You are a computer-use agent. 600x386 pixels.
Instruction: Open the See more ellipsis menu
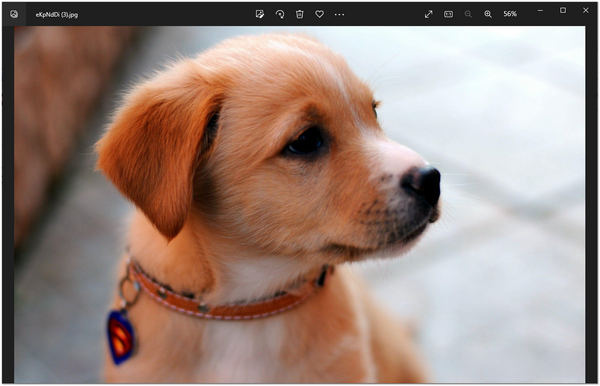339,15
